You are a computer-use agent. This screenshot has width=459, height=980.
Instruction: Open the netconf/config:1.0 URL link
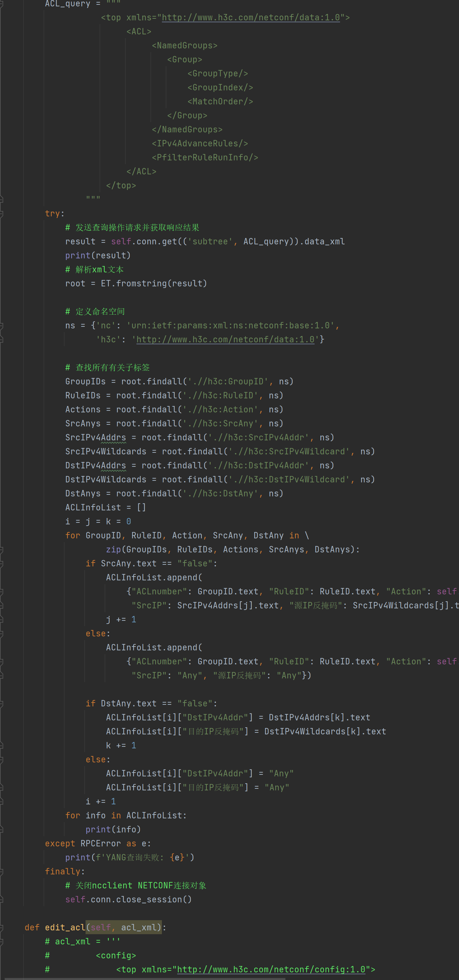[x=271, y=969]
